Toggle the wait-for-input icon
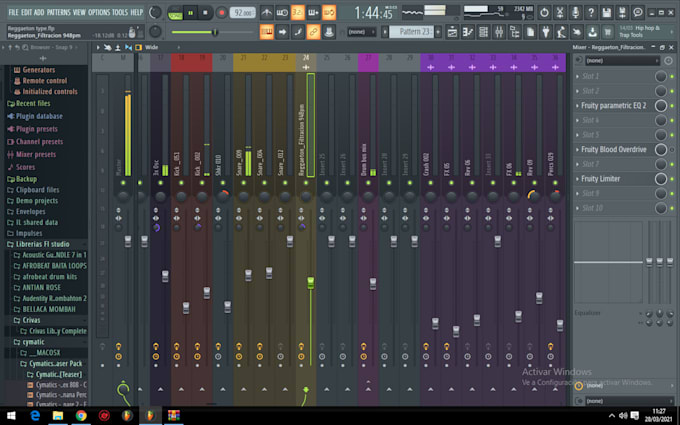Viewport: 680px width, 425px height. [x=282, y=13]
